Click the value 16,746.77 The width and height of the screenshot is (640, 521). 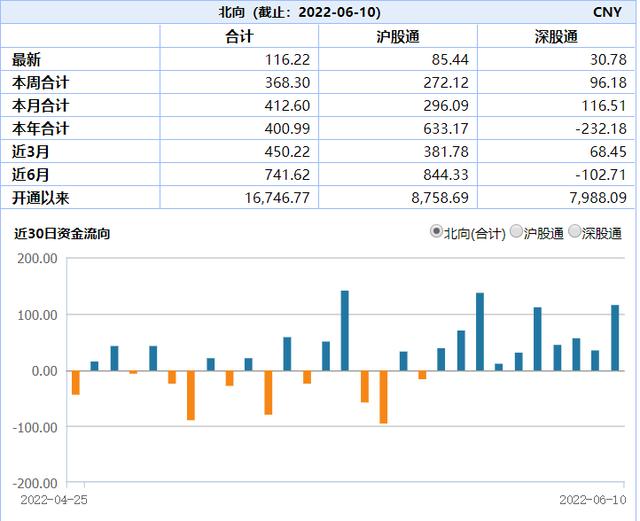[277, 198]
